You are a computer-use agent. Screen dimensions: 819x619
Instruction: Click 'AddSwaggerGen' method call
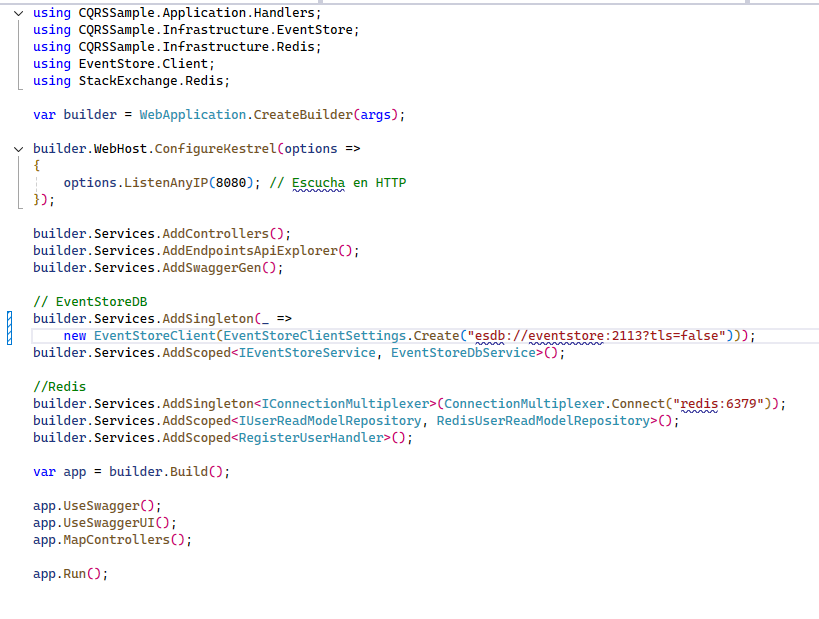point(212,268)
